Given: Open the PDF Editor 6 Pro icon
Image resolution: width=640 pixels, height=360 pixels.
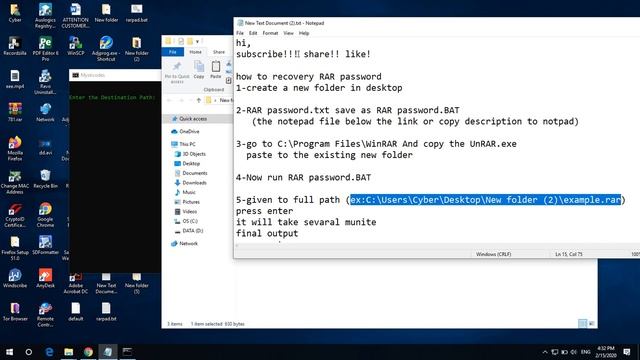Looking at the screenshot, I should click(45, 48).
